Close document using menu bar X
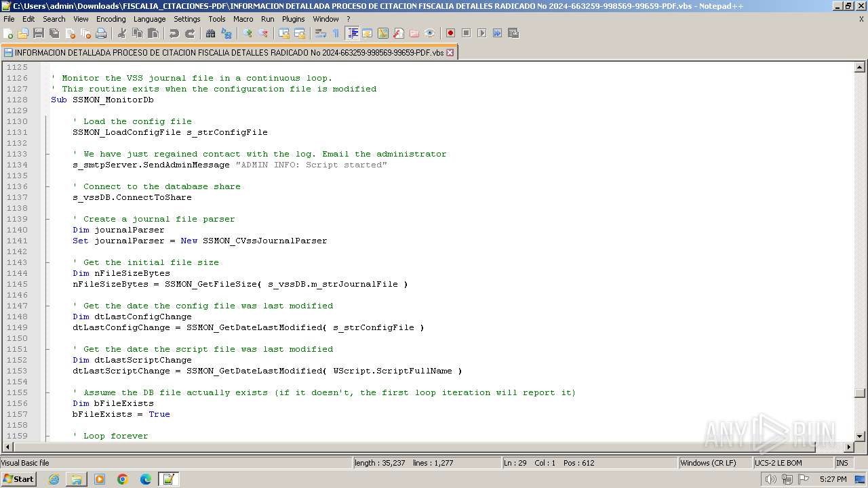 [861, 19]
